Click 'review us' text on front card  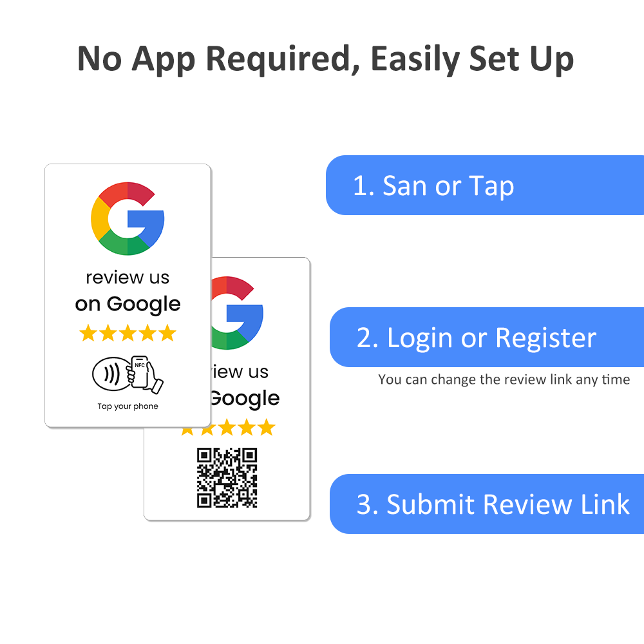click(x=128, y=278)
